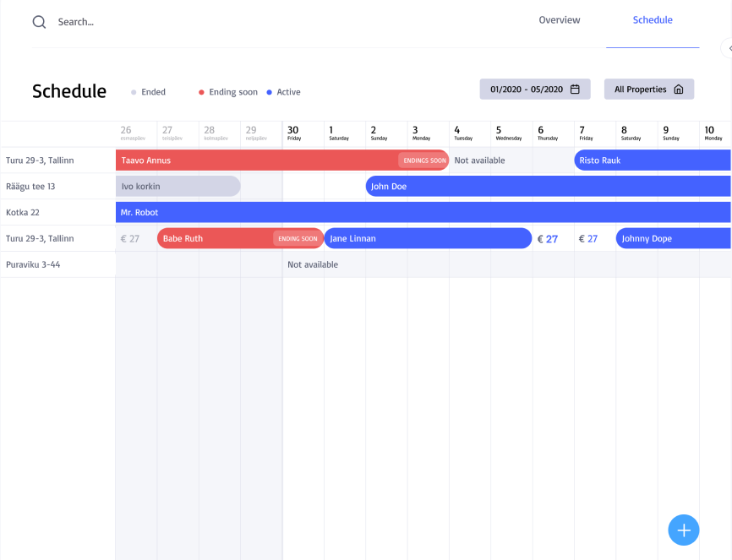Open the Taavo Annus booking

coord(254,160)
